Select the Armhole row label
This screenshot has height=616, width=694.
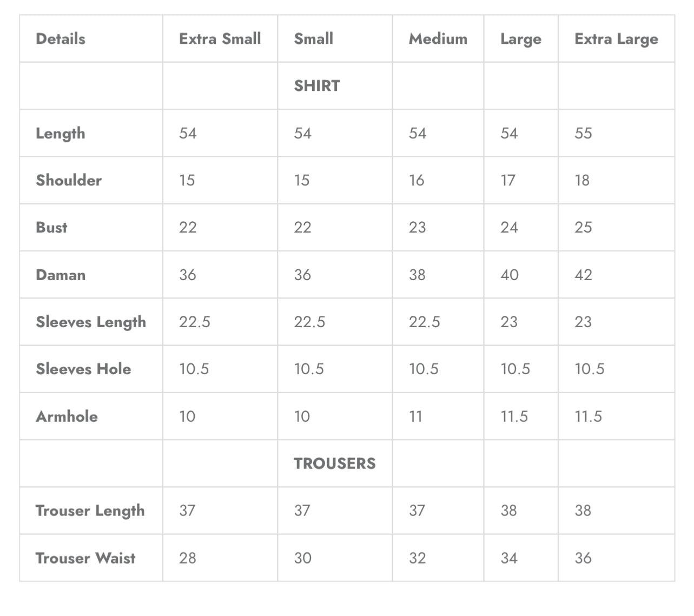point(67,416)
